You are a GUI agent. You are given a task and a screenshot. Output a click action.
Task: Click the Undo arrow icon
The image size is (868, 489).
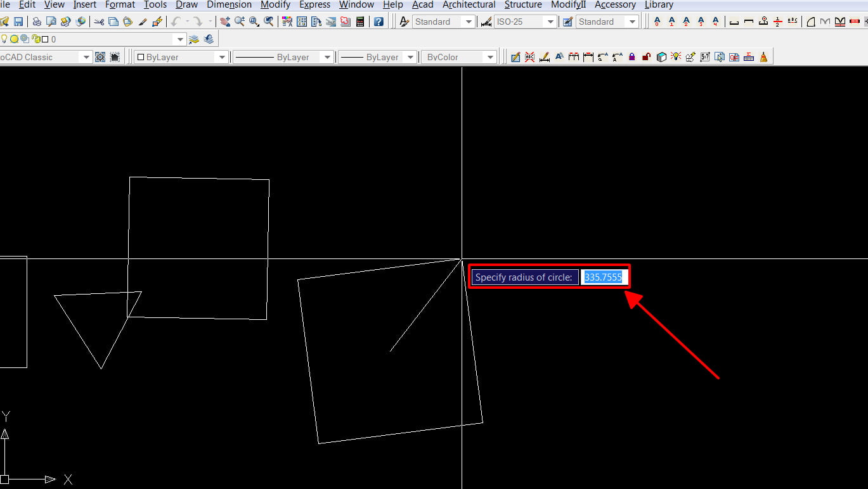[x=176, y=22]
